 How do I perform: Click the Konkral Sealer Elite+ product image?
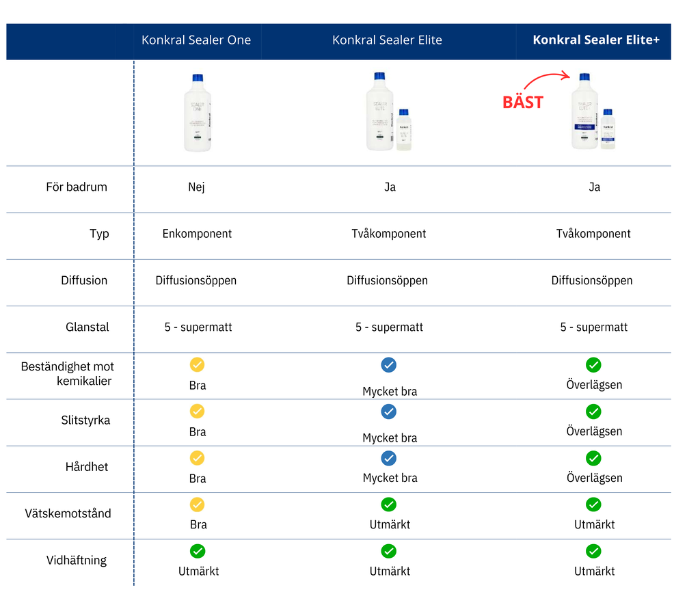[593, 111]
